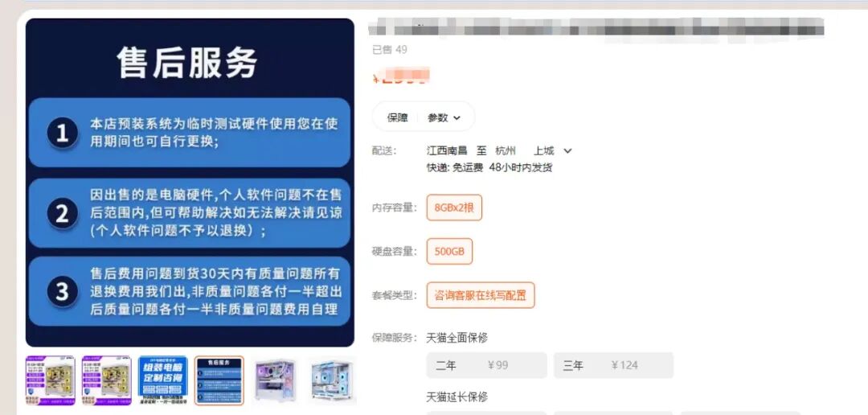Open the first purple-bordered gallery thumbnail
Viewport: 868px width, 415px height.
(x=51, y=380)
